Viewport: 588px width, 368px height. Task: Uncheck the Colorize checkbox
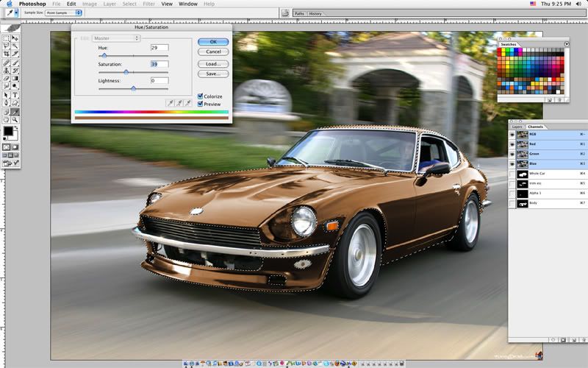[200, 96]
